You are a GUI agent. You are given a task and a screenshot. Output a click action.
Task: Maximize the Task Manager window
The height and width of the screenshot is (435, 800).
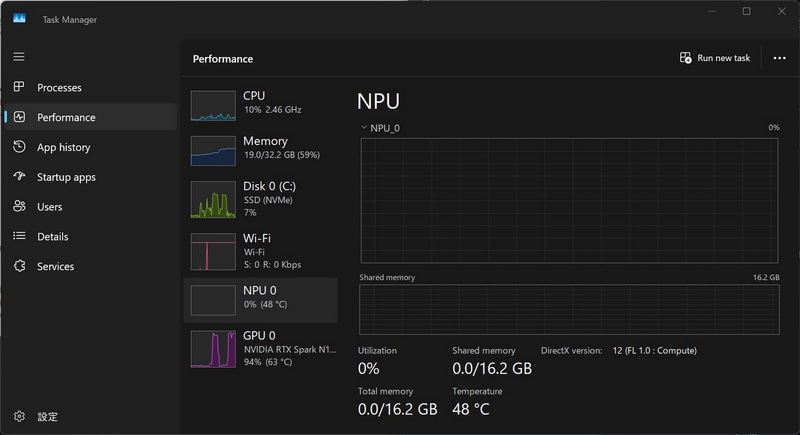pyautogui.click(x=746, y=11)
